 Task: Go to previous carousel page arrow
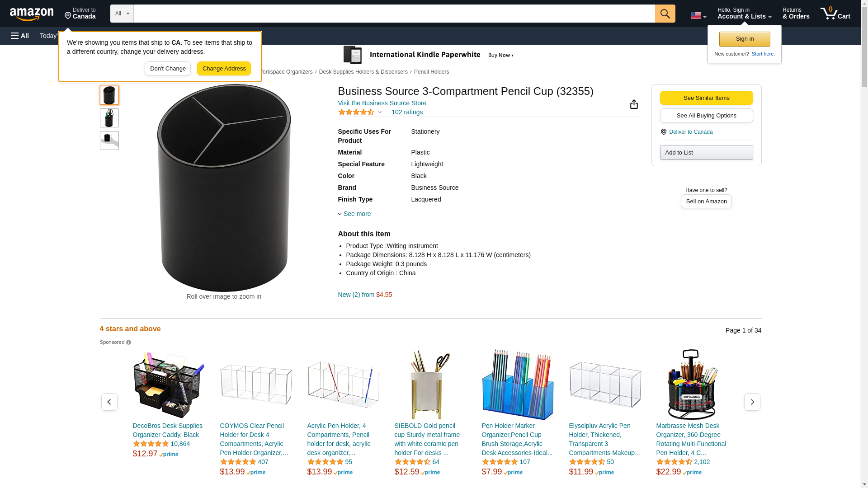[109, 402]
